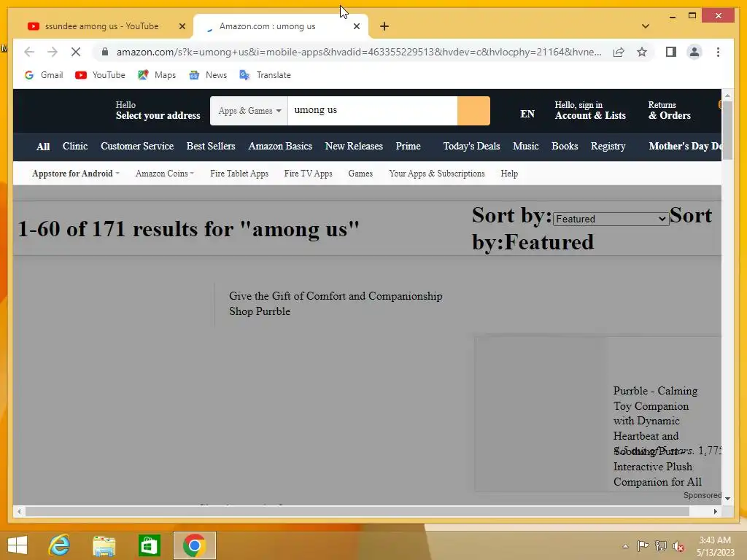This screenshot has width=747, height=560.
Task: Open Games in the Appstore subnav
Action: 360,174
